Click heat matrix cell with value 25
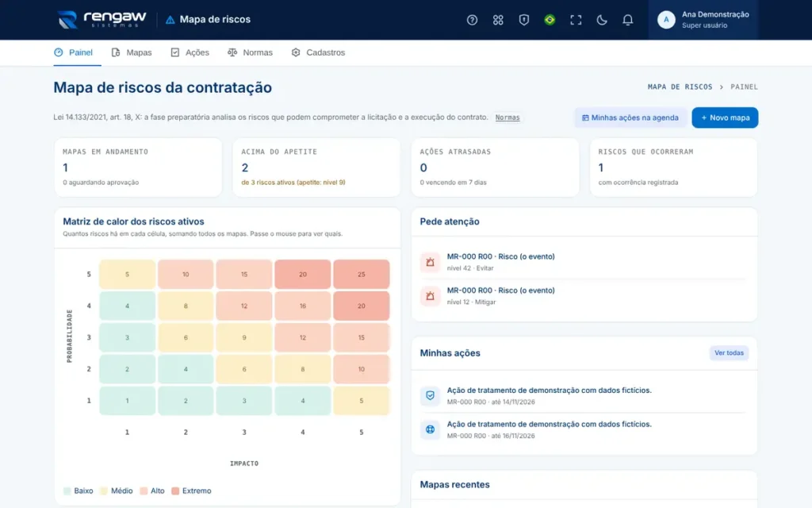The image size is (812, 508). 362,274
